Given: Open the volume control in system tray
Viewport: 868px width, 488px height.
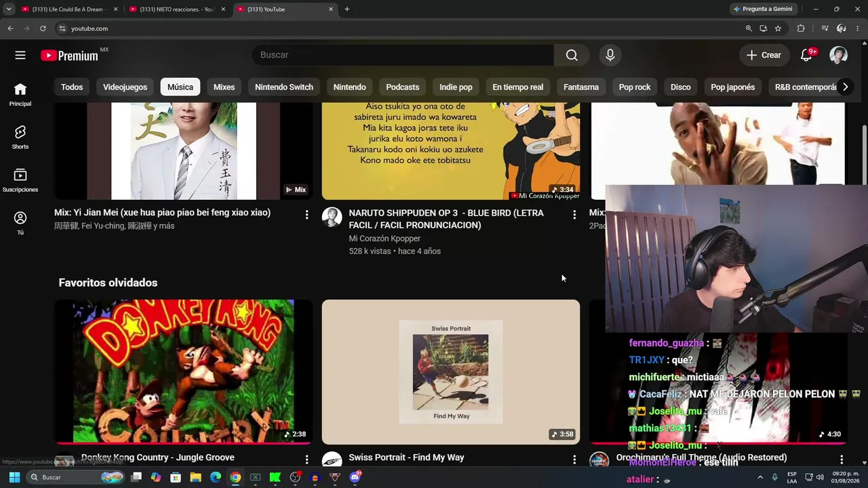Looking at the screenshot, I should [x=820, y=477].
